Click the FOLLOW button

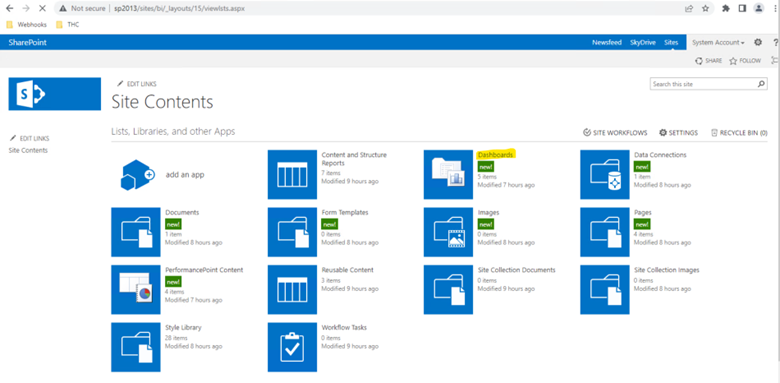click(x=745, y=61)
